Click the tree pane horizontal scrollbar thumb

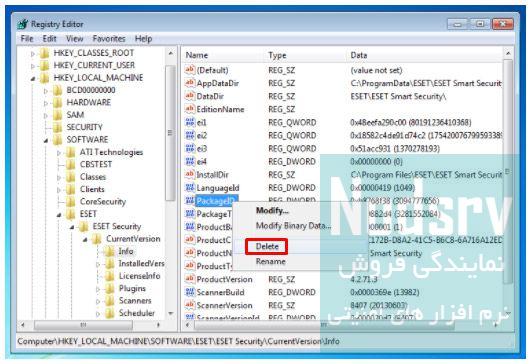83,325
